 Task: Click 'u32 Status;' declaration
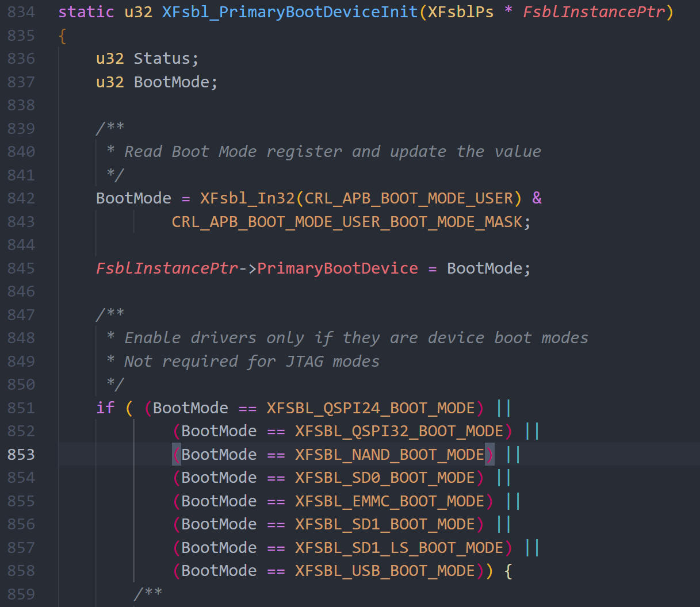coord(148,59)
